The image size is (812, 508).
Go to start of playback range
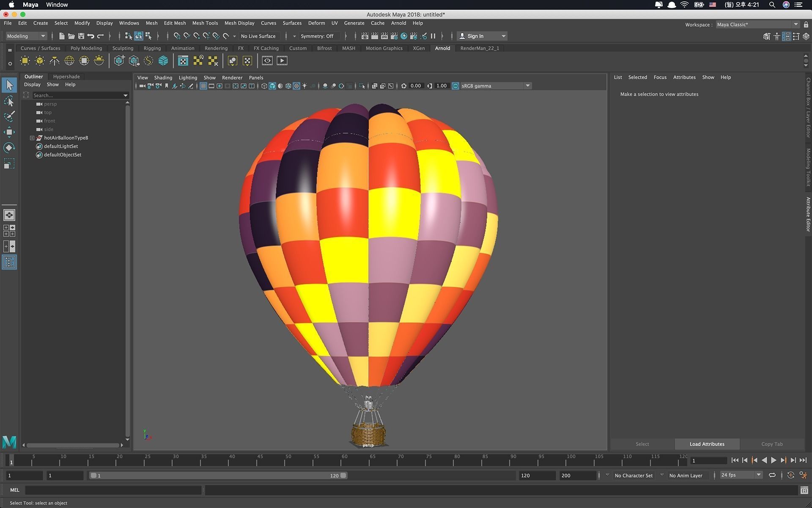tap(735, 460)
